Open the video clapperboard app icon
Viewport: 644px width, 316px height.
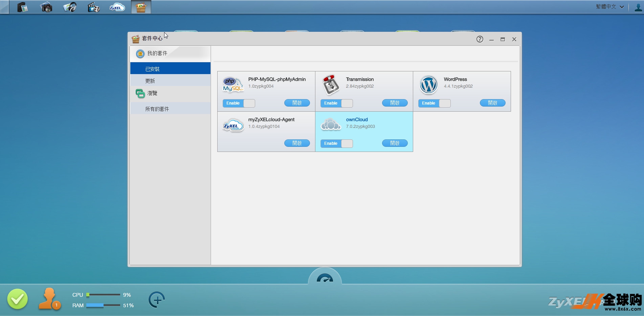[93, 7]
